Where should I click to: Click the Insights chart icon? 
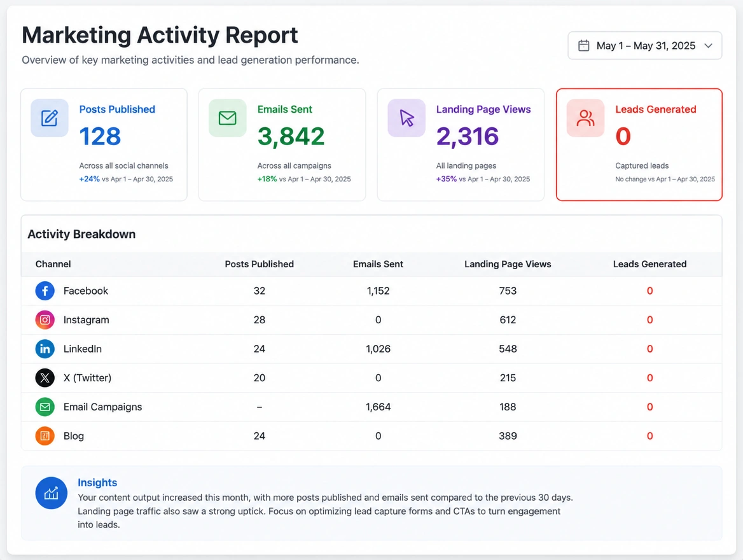pos(51,493)
